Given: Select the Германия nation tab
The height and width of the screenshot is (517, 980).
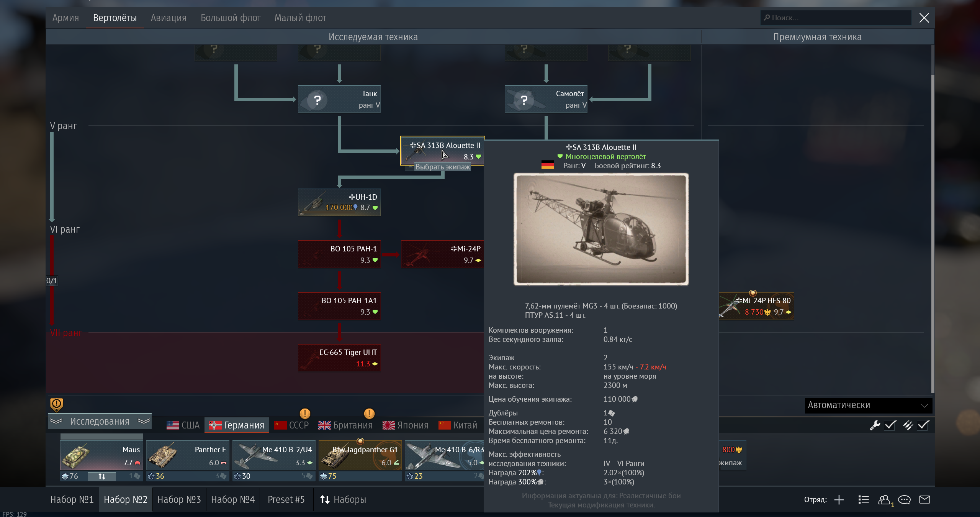Looking at the screenshot, I should [x=237, y=425].
